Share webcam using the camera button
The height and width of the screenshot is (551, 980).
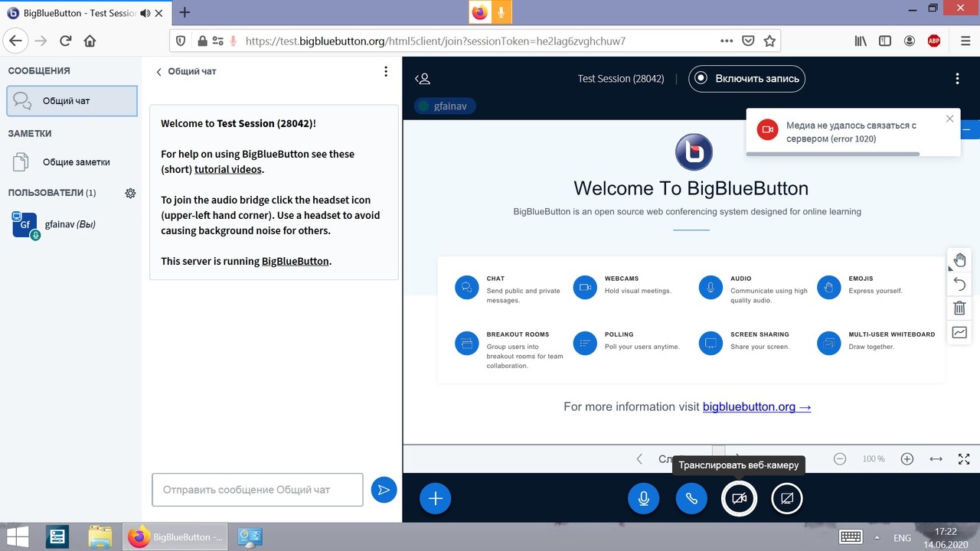point(739,499)
